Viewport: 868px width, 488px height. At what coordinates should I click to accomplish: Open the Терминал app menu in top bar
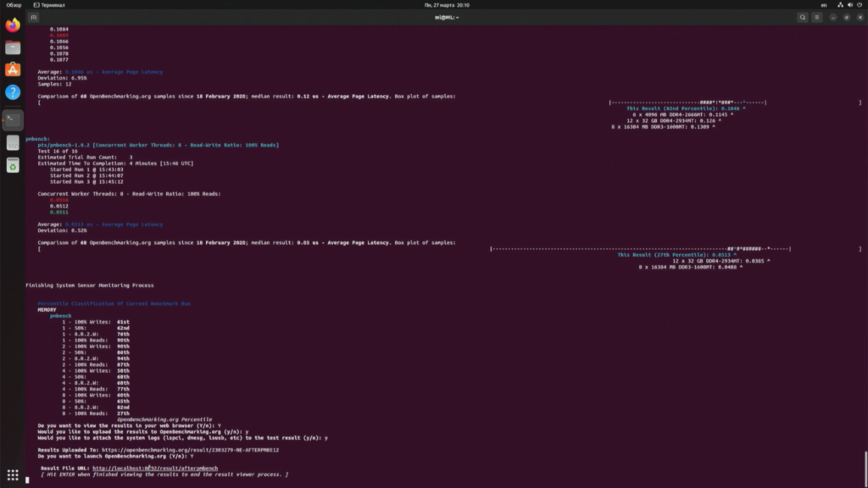[55, 4]
